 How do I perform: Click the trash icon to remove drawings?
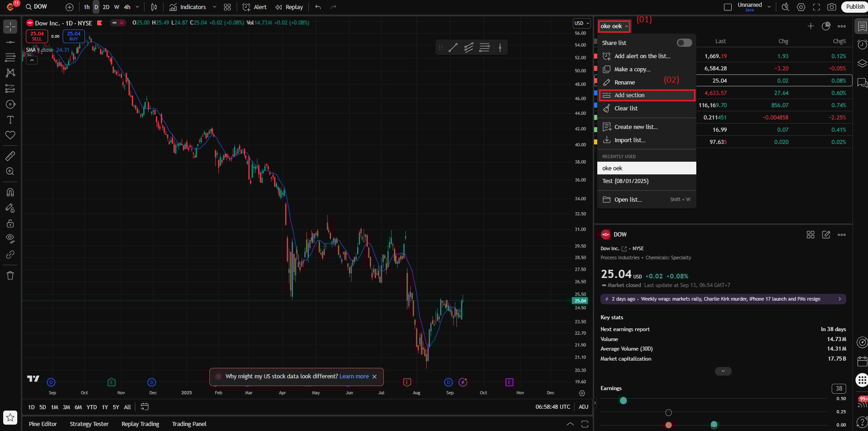coord(10,275)
